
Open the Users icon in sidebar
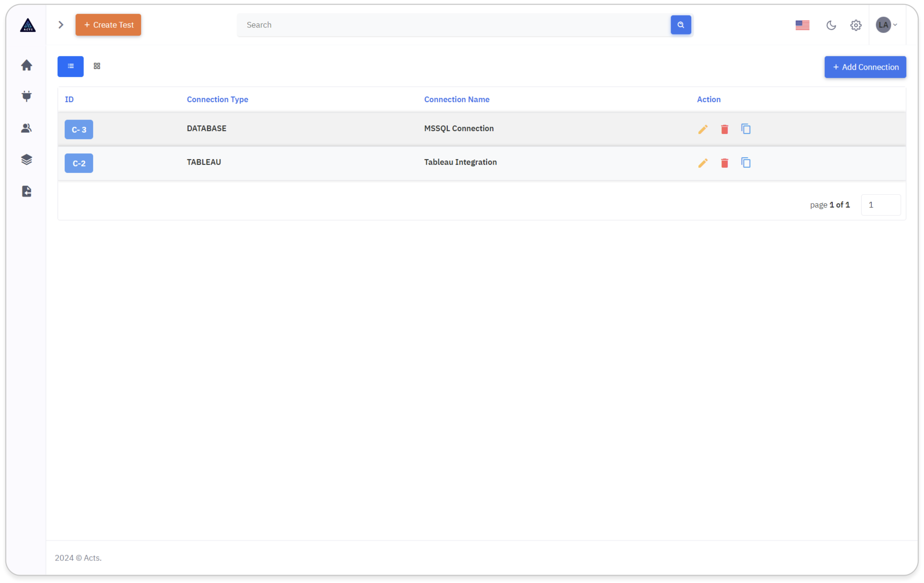(x=26, y=128)
